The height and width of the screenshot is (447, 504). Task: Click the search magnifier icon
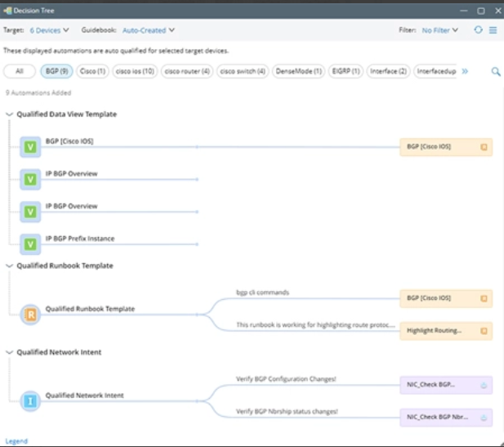(495, 72)
